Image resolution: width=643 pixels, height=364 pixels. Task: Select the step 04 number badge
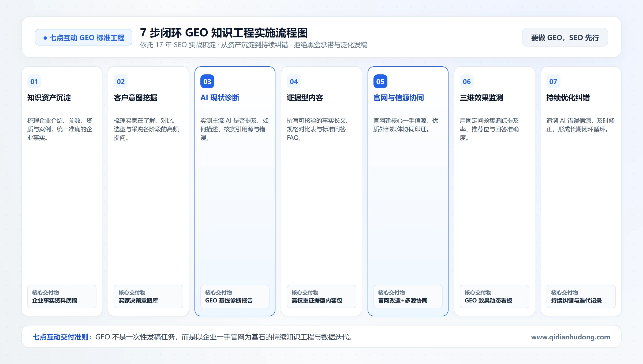pos(294,82)
